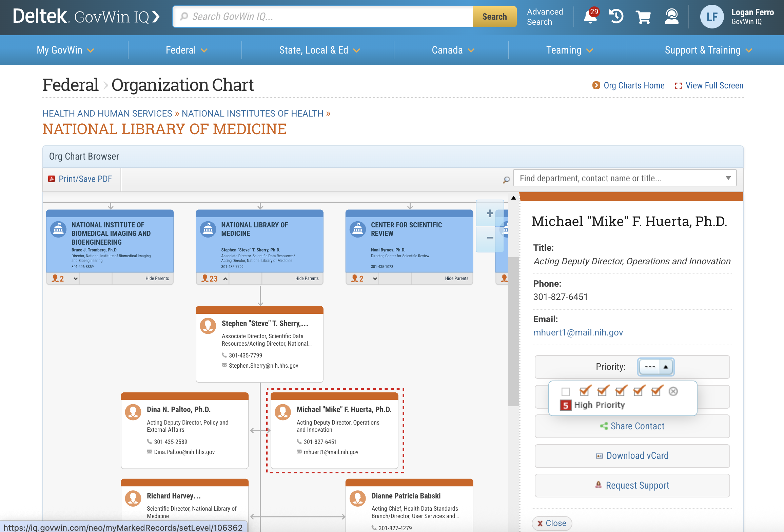Open the find department dropdown arrow
The image size is (784, 532).
[728, 178]
